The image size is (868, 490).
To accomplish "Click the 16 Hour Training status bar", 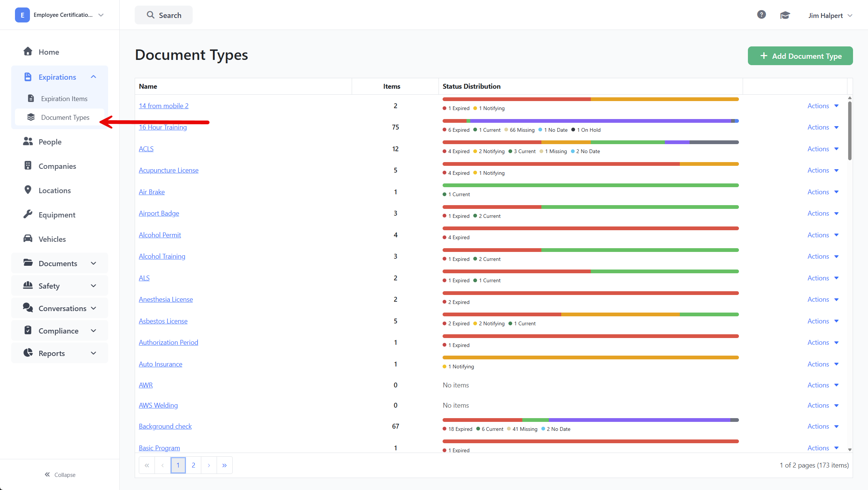I will click(x=590, y=121).
